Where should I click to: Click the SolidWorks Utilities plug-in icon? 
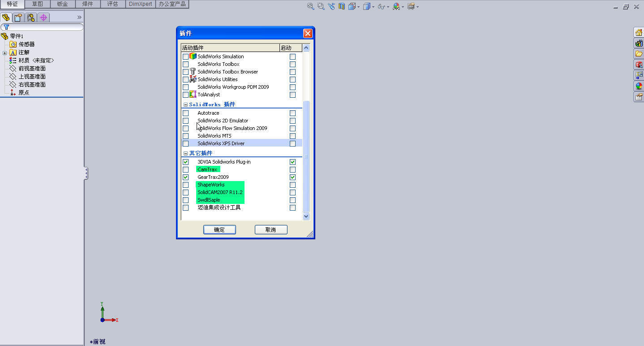pos(193,79)
